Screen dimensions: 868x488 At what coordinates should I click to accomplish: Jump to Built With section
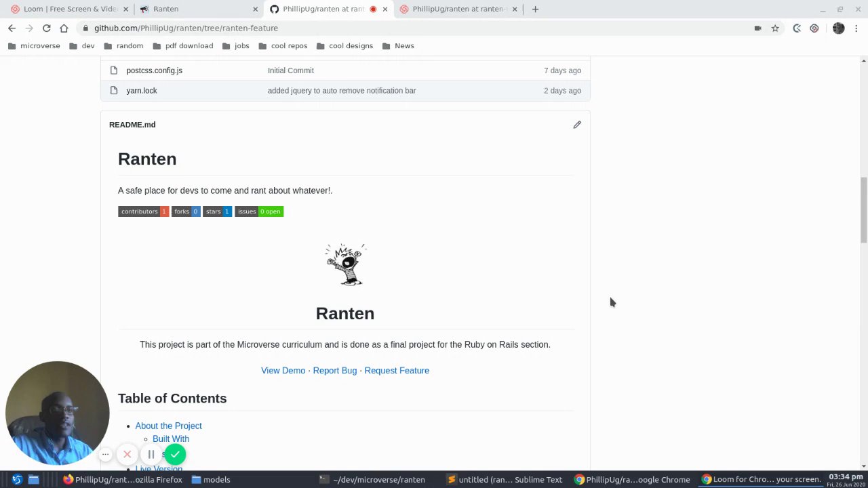point(171,439)
